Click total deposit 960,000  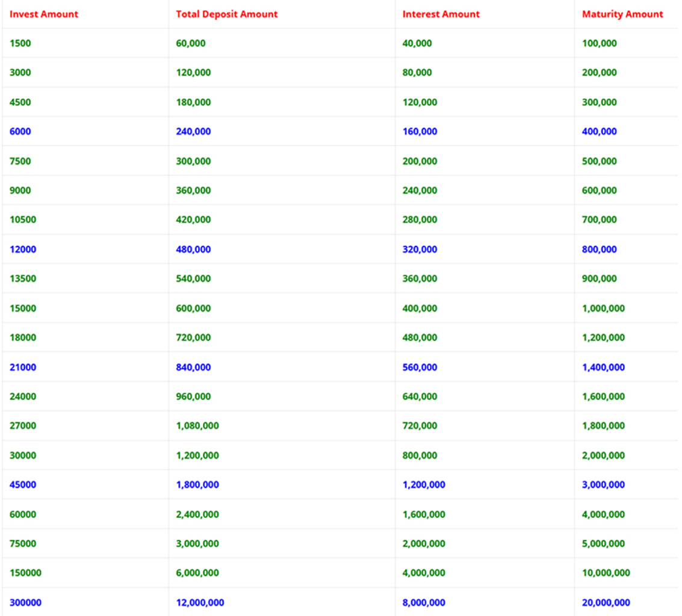(x=193, y=396)
